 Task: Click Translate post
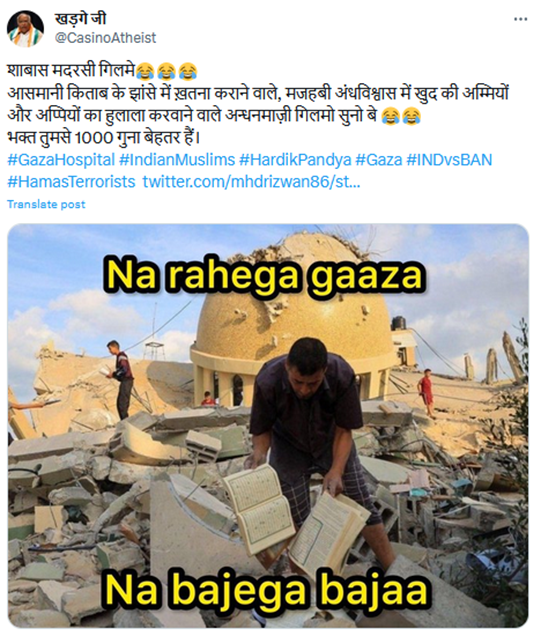point(46,204)
